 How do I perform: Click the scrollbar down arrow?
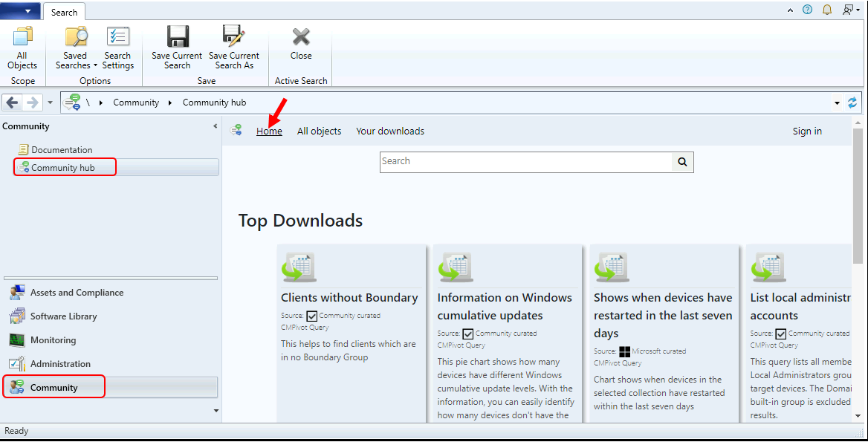(858, 415)
